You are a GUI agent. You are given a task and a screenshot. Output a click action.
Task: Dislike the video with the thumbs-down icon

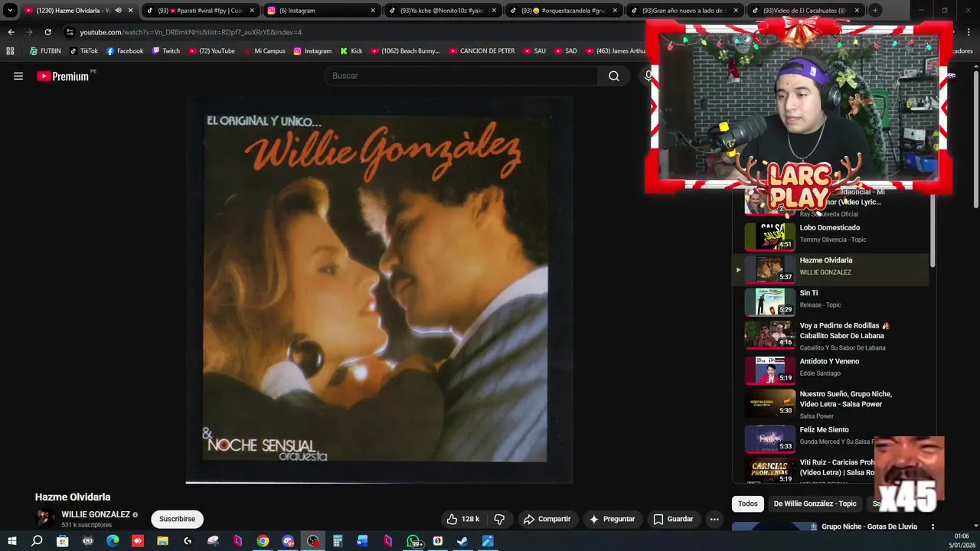pyautogui.click(x=499, y=519)
